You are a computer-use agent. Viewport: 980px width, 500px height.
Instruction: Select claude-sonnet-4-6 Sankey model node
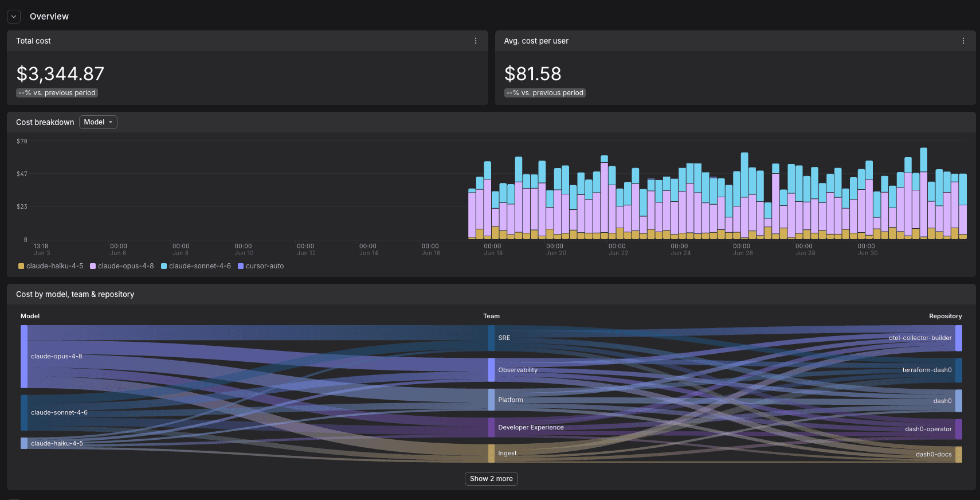24,413
